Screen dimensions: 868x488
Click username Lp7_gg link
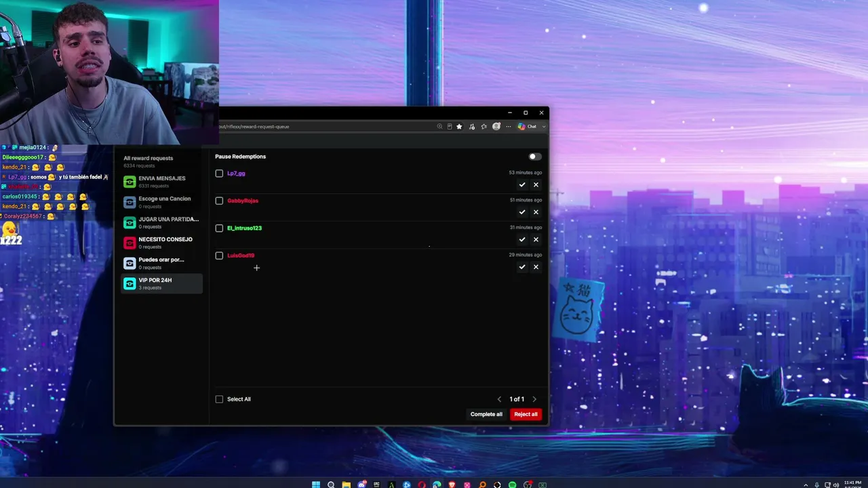click(x=236, y=174)
